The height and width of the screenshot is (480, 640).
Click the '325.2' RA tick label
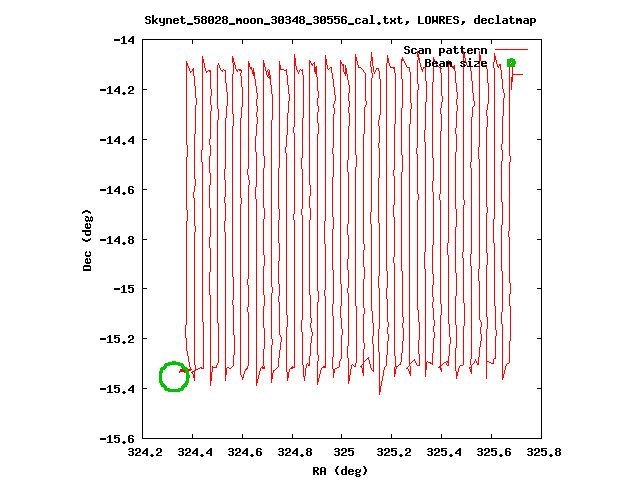point(394,452)
